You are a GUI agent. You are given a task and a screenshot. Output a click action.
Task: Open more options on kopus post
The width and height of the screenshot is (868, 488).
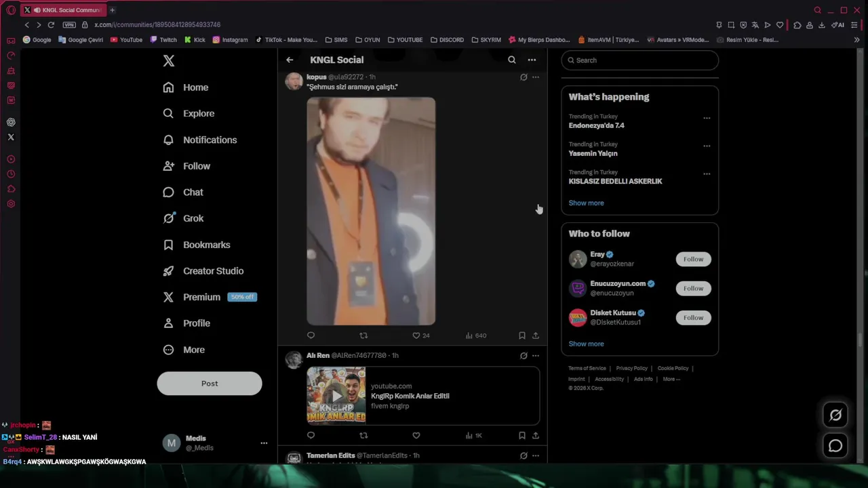[x=536, y=77]
